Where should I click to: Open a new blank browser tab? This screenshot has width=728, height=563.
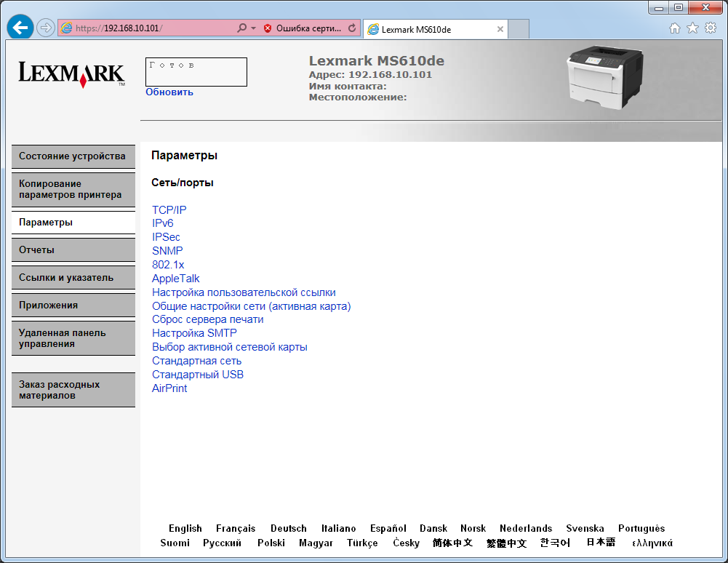click(519, 29)
